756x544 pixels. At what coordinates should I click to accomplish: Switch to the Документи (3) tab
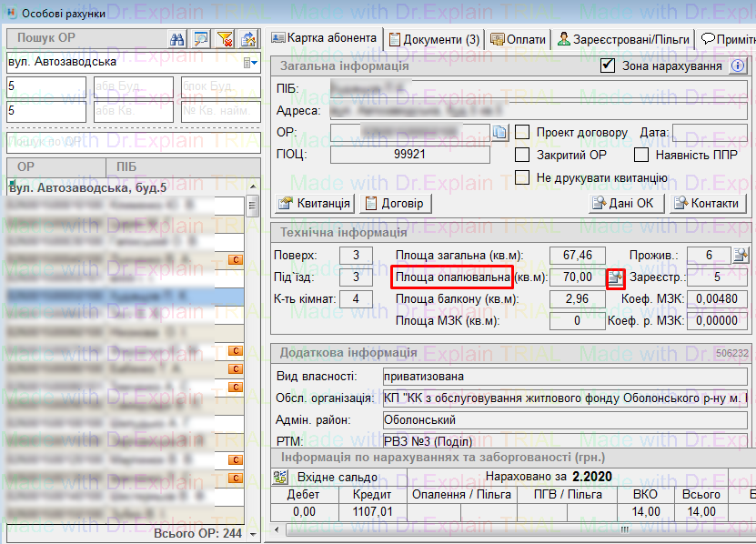click(x=434, y=39)
